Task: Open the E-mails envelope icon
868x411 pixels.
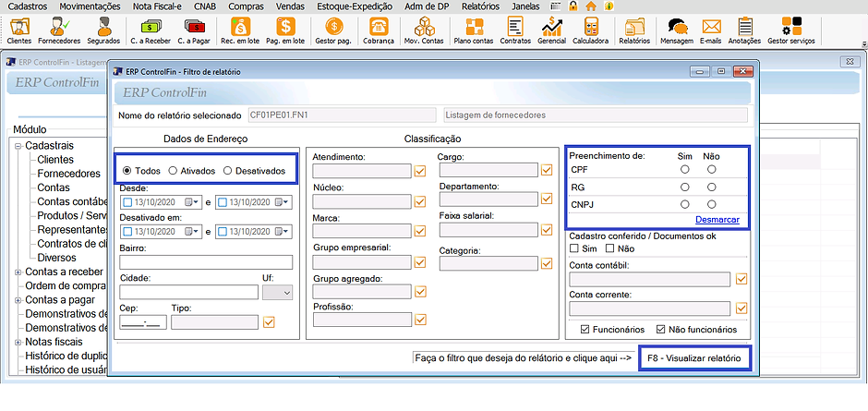Action: click(x=711, y=30)
